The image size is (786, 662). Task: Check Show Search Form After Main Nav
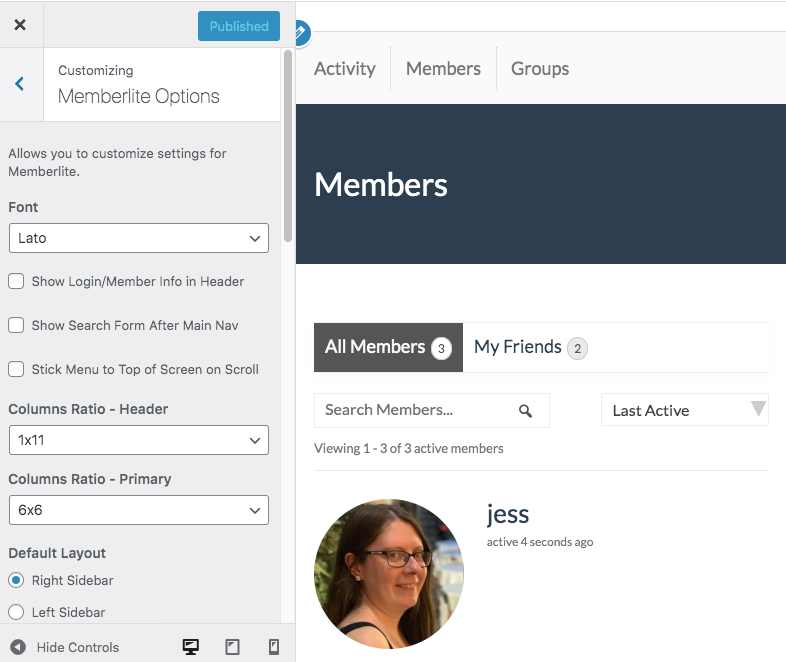pos(16,326)
